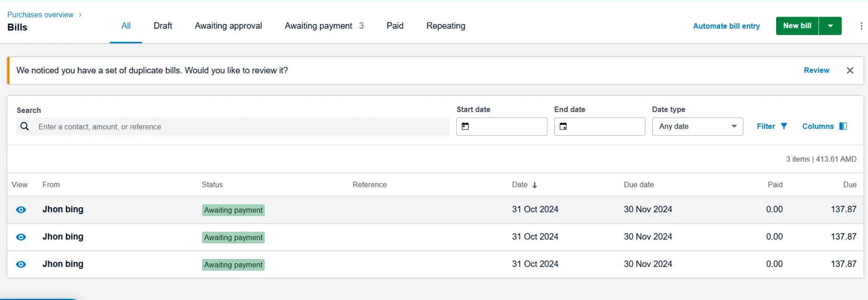Click the New bill button
Screen dimensions: 868x300
coord(797,26)
